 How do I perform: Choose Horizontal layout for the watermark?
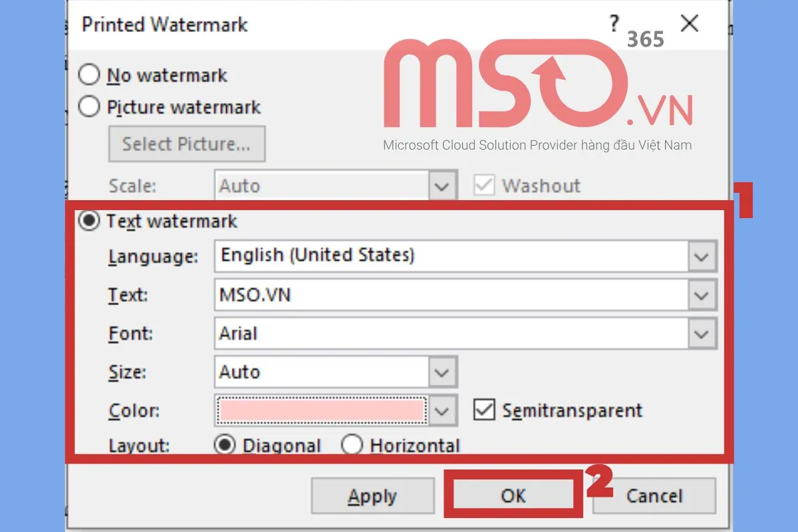[352, 446]
